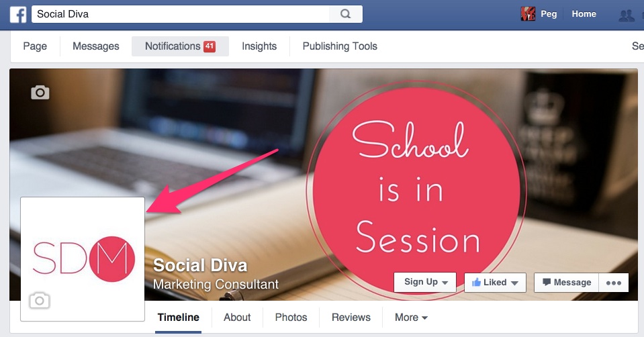Switch to the About tab
The image size is (644, 337).
point(237,318)
